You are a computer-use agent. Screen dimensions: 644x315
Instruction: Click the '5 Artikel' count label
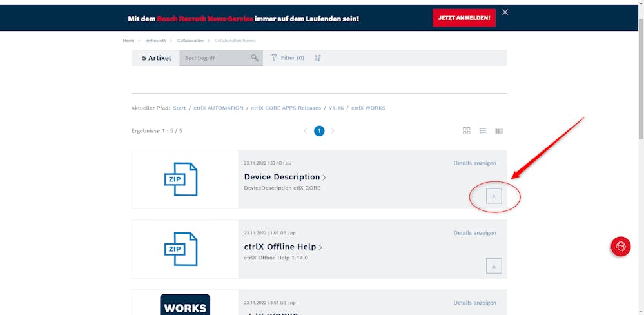click(x=157, y=58)
